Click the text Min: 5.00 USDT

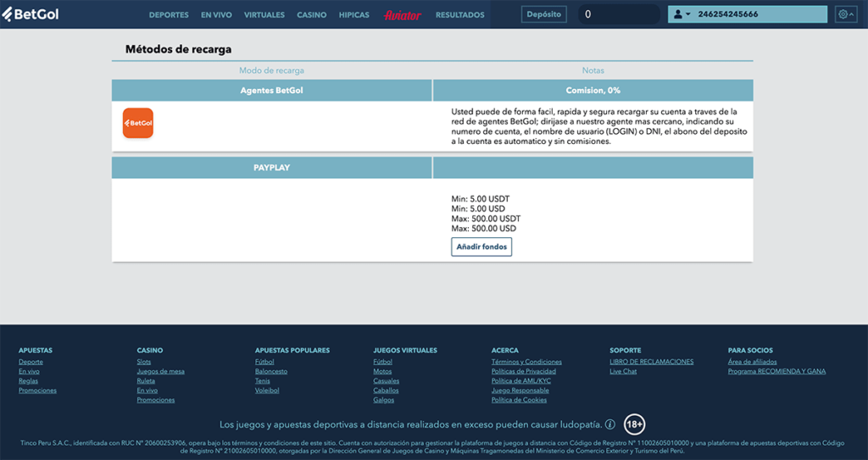point(481,199)
